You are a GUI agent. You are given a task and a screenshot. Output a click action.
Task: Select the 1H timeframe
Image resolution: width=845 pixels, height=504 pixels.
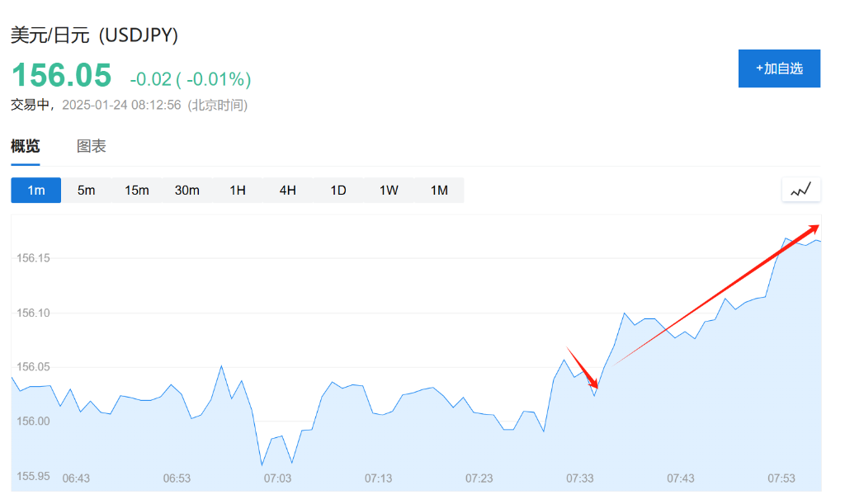[238, 190]
